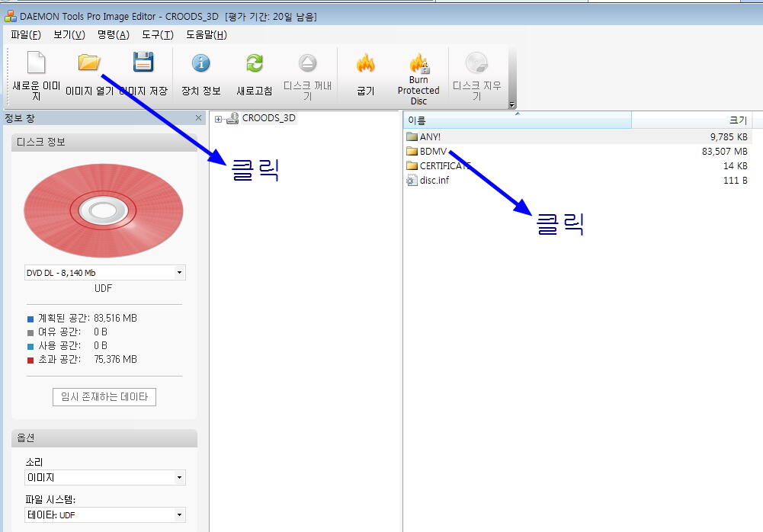Image resolution: width=763 pixels, height=532 pixels.
Task: Click the UDF label under the disc dropdown
Action: 103,288
